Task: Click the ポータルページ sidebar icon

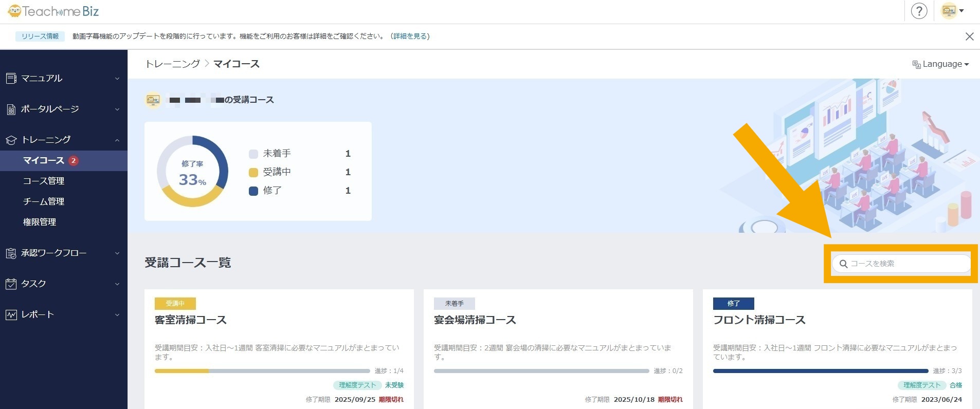Action: tap(11, 109)
